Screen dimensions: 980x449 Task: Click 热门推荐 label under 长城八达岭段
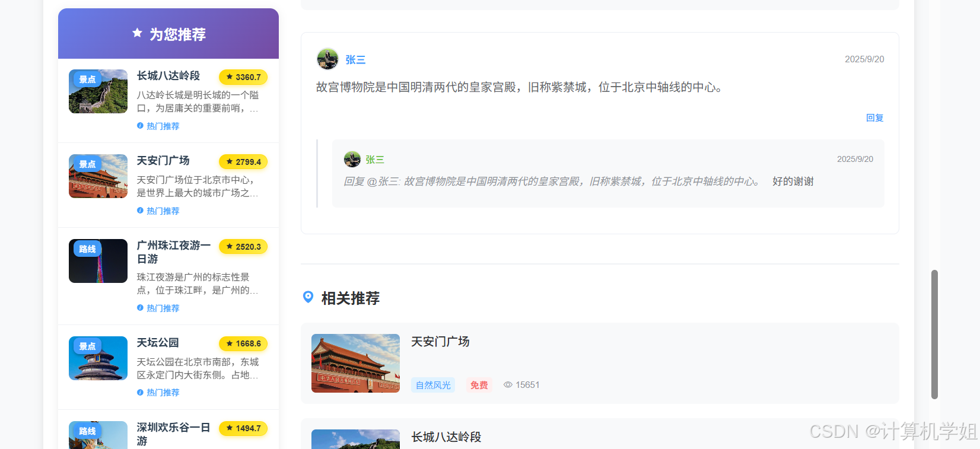(x=163, y=126)
